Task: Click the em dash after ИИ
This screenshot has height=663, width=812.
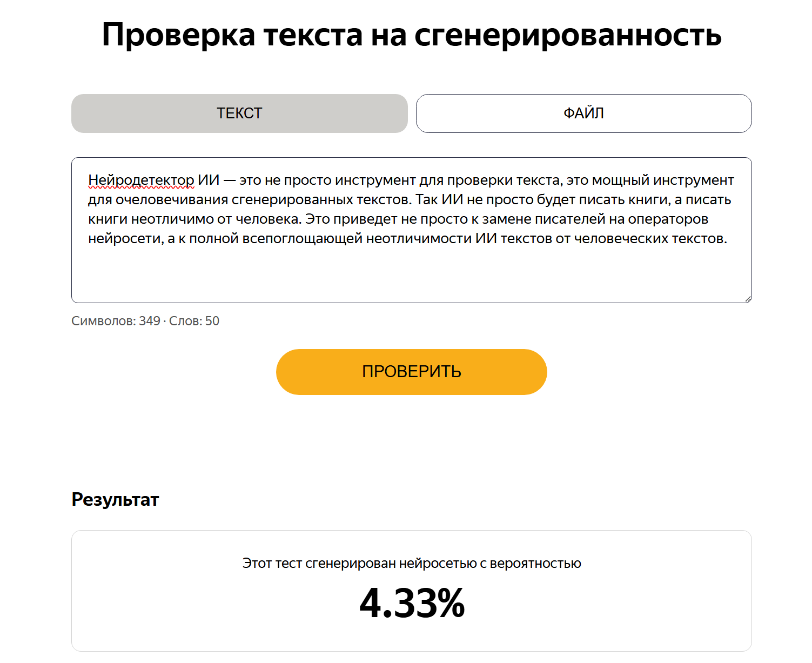Action: pos(230,180)
